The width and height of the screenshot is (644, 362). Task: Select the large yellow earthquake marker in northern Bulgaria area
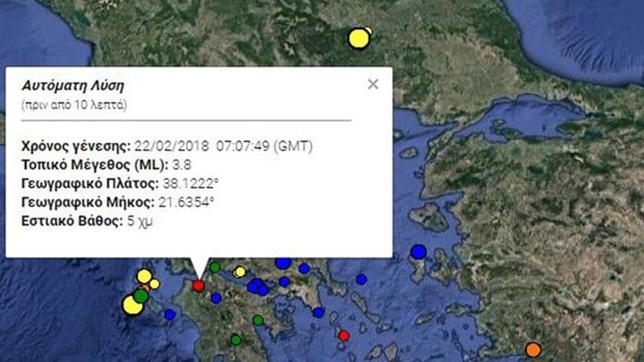(359, 38)
